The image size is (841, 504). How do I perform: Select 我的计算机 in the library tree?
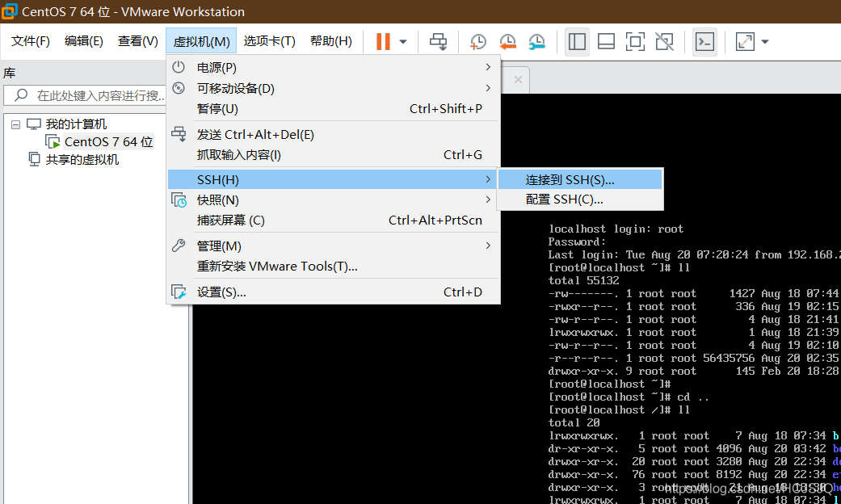click(76, 124)
